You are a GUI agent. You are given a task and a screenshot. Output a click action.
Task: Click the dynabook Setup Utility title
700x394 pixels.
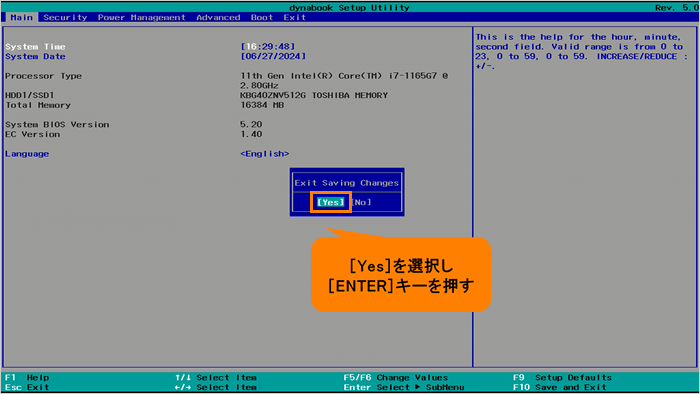(349, 8)
